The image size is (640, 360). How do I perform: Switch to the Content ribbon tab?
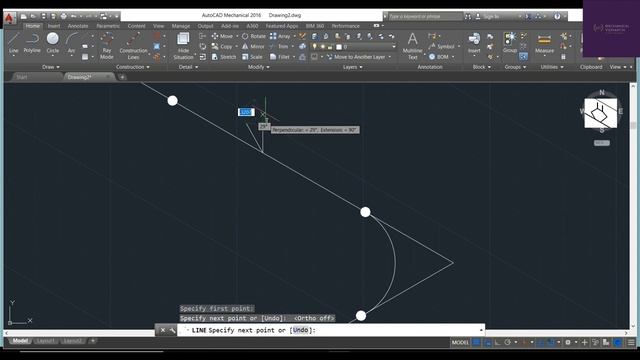[136, 26]
